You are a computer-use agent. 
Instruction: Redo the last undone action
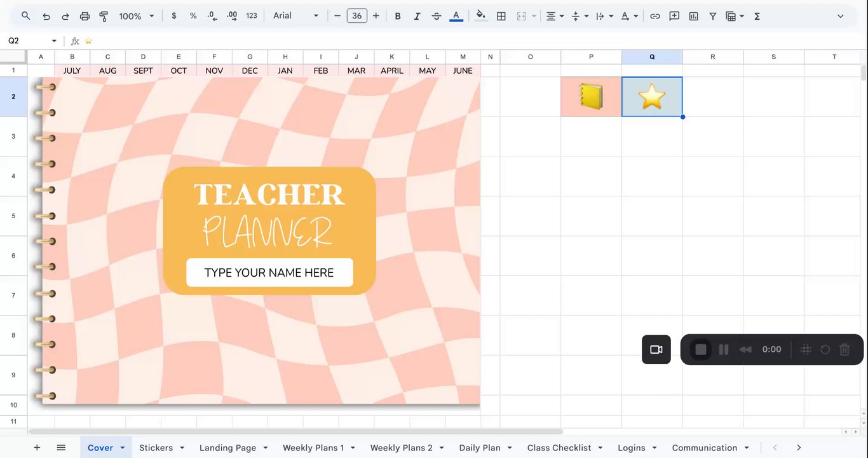pyautogui.click(x=65, y=16)
